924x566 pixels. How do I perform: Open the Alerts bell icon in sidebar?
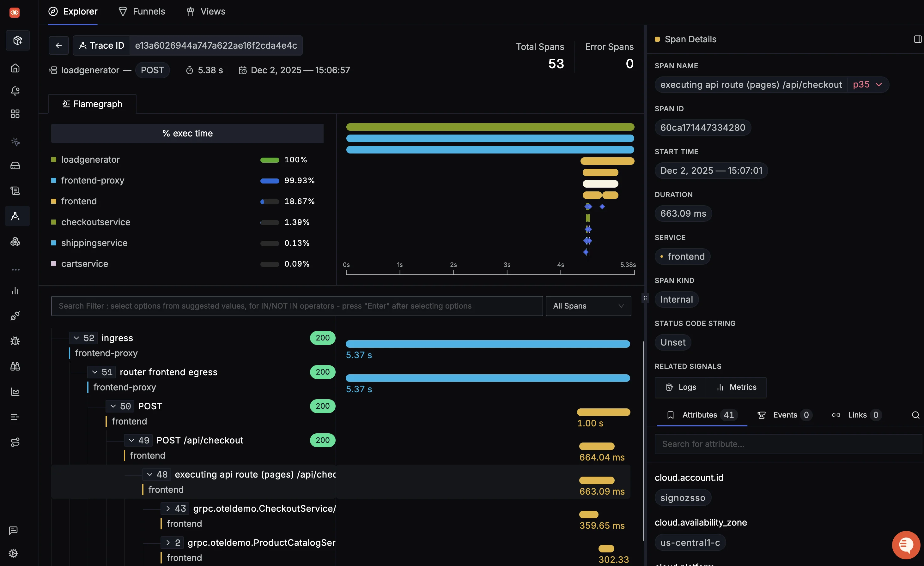tap(15, 91)
